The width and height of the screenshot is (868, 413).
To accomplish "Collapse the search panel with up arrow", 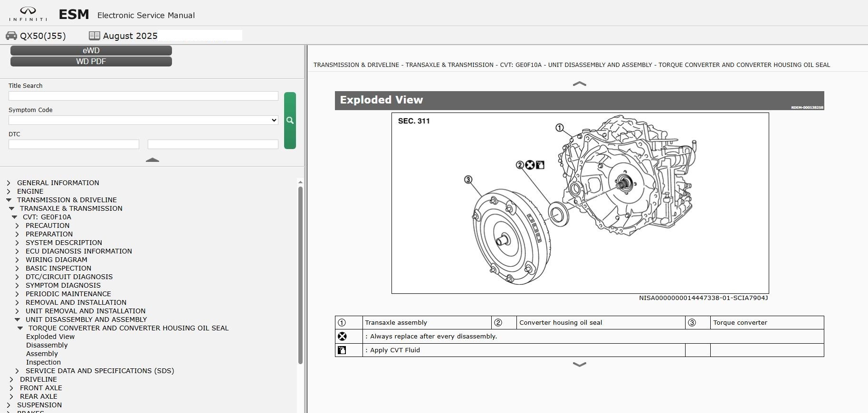I will coord(152,160).
